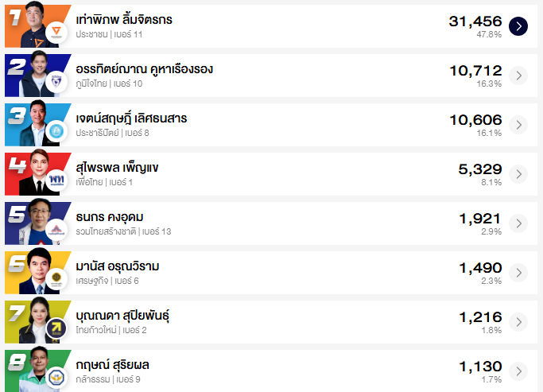Expand the row with 10,712 votes
Screen dimensions: 543x392
pyautogui.click(x=518, y=76)
